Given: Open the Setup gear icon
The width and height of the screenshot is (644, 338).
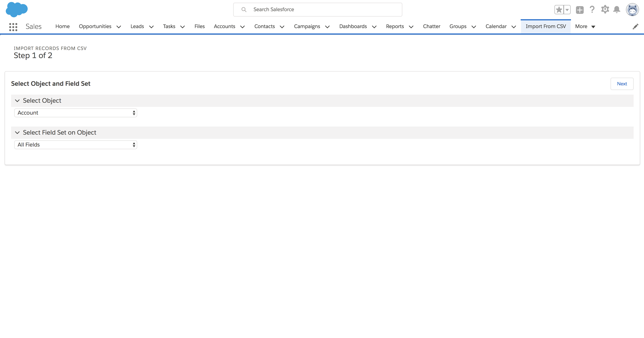Looking at the screenshot, I should coord(605,9).
